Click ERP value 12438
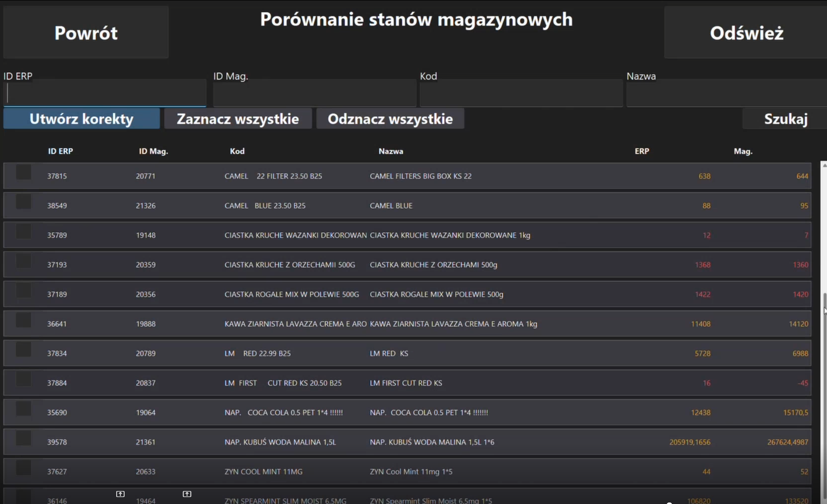The image size is (827, 504). [700, 413]
